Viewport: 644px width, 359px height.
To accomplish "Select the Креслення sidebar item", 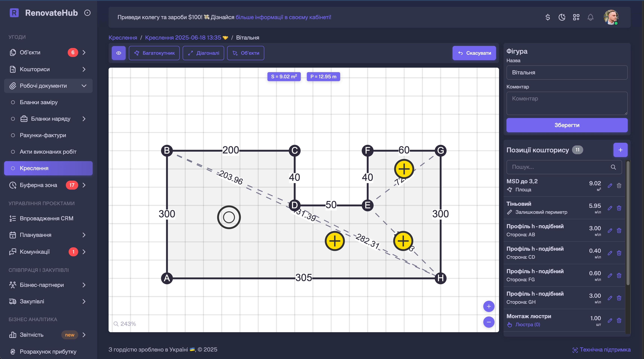I will pos(48,168).
